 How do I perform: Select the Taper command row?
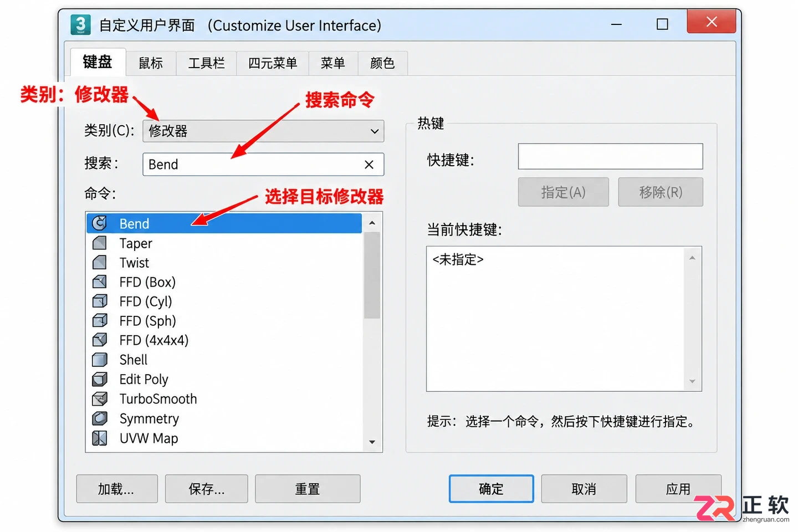pyautogui.click(x=224, y=243)
